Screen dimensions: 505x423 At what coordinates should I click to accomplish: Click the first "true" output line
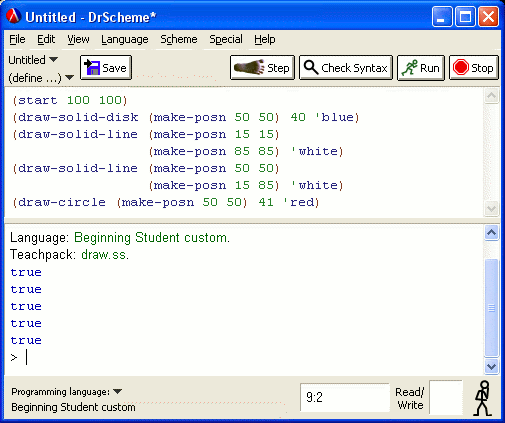[x=26, y=272]
